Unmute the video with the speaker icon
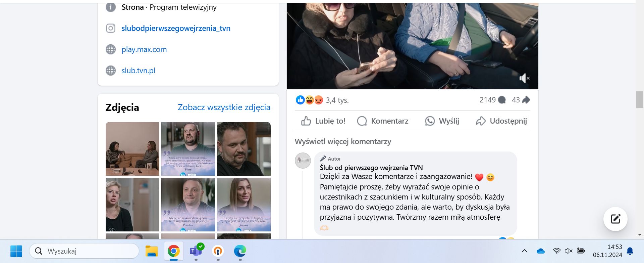The width and height of the screenshot is (644, 263). (x=524, y=78)
